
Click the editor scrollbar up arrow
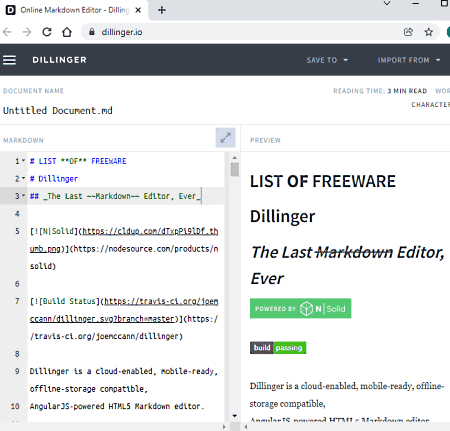235,158
